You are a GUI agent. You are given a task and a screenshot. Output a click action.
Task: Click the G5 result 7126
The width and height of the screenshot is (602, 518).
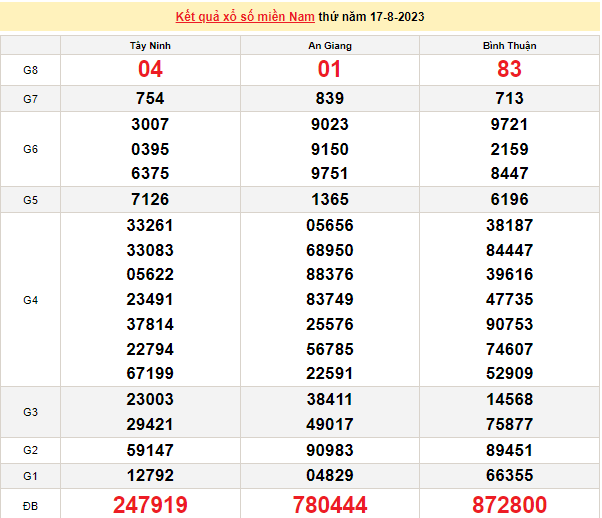click(150, 199)
